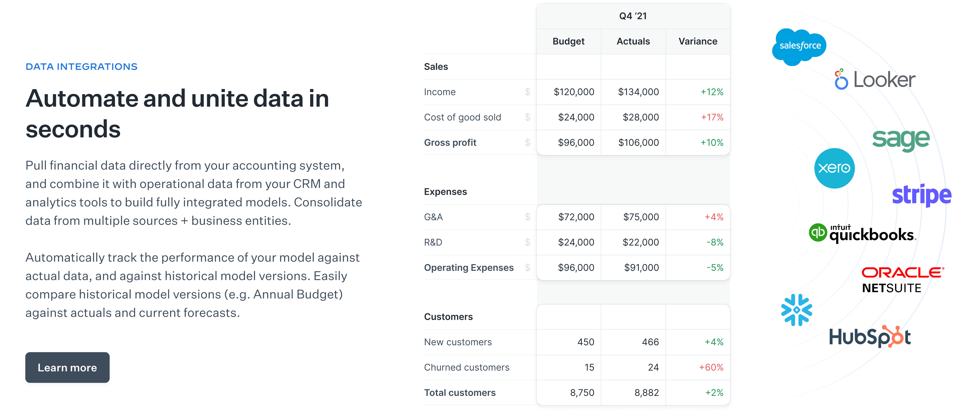This screenshot has width=980, height=412.
Task: Click the DATA INTEGRATIONS label
Action: (81, 67)
